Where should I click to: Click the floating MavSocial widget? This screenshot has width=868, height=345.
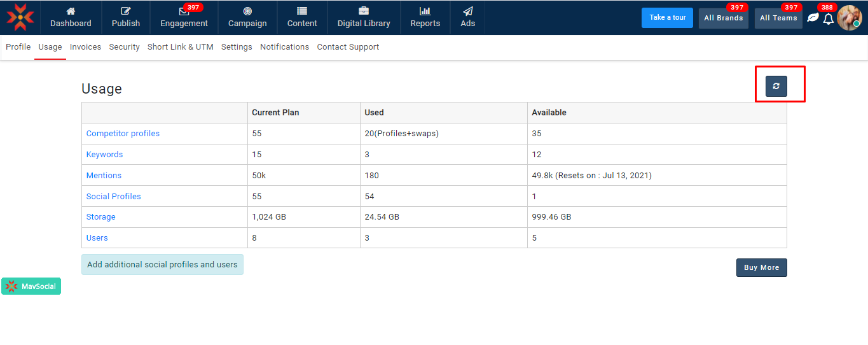coord(31,286)
